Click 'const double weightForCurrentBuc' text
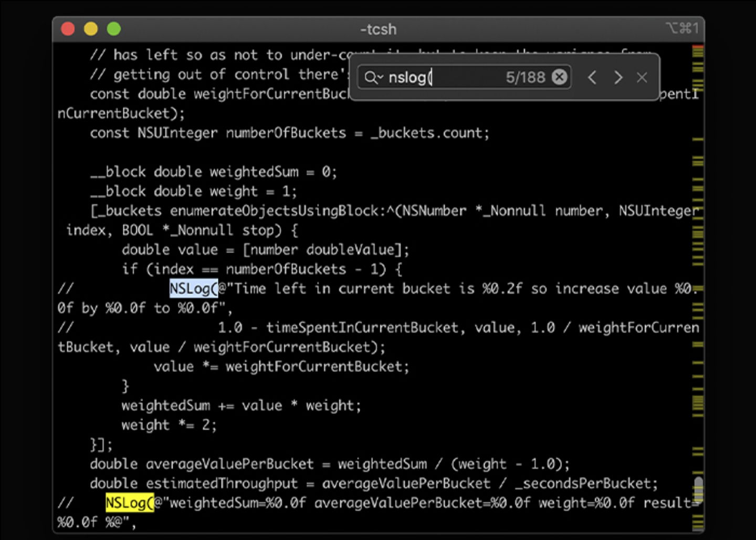Viewport: 756px width, 540px height. [219, 94]
